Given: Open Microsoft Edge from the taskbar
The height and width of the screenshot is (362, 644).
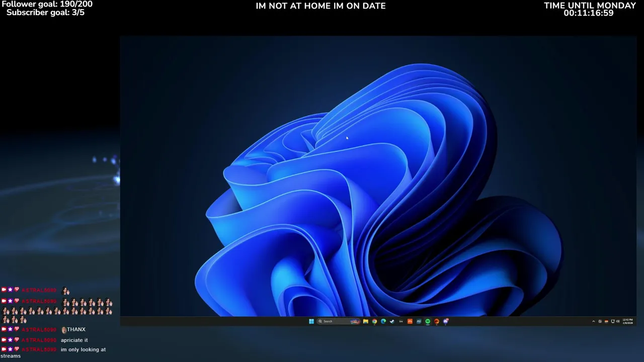Looking at the screenshot, I should tap(383, 321).
